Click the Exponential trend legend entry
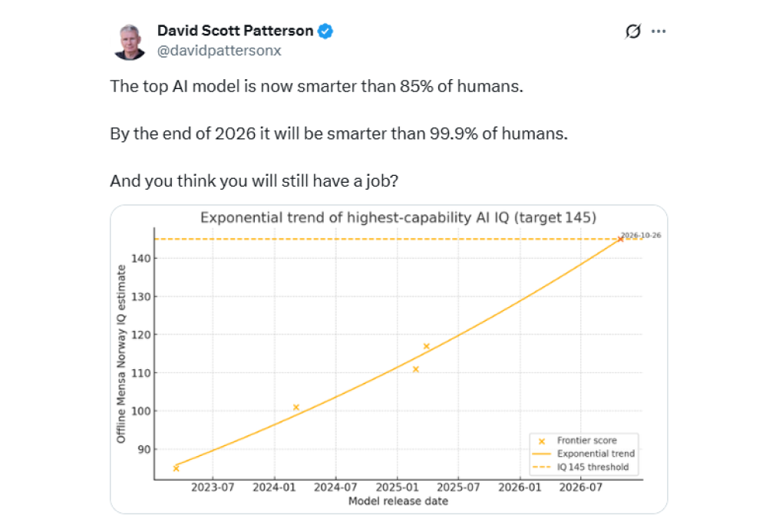The height and width of the screenshot is (532, 776). coord(583,454)
